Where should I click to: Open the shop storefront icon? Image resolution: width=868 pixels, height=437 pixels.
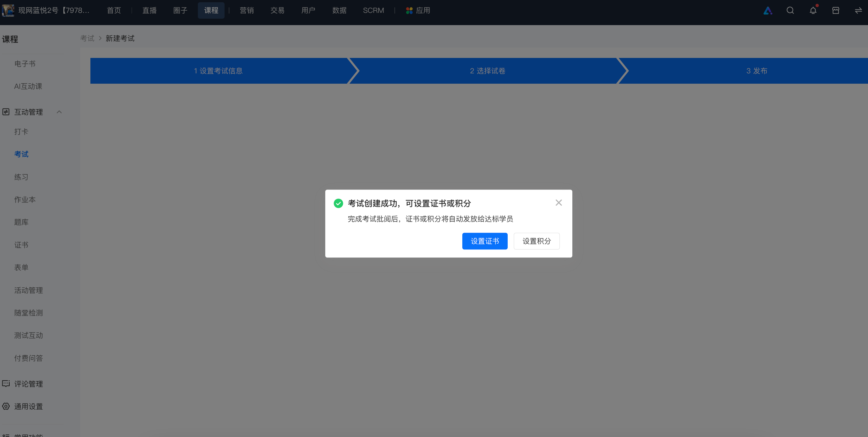[836, 10]
